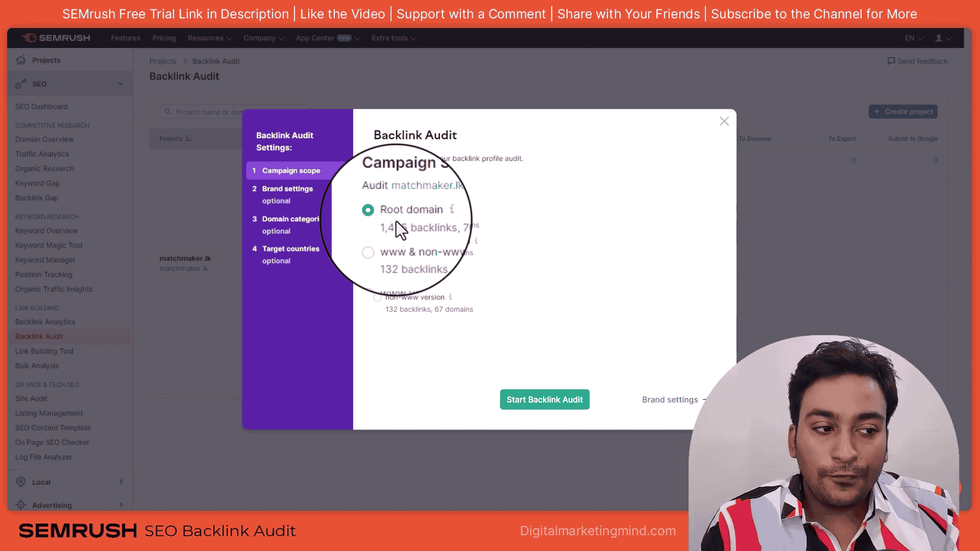This screenshot has width=980, height=551.
Task: Click Brand settings link
Action: point(670,399)
